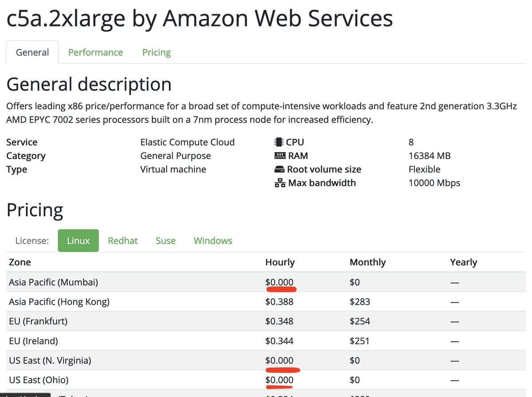
Task: Click the Root volume size disk icon
Action: coord(279,170)
